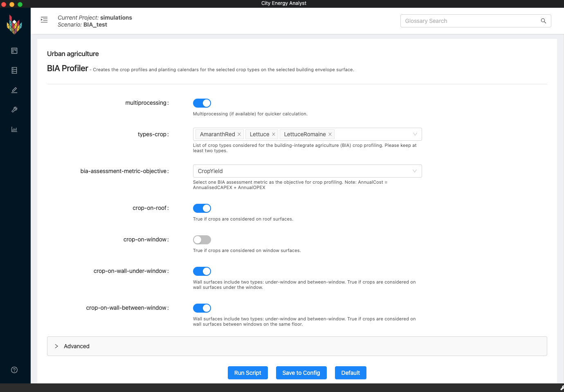Open the project overview sidebar icon

click(x=14, y=51)
